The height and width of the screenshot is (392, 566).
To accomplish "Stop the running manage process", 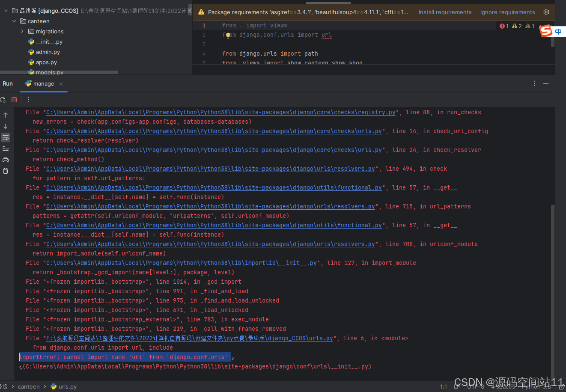I will [x=14, y=99].
